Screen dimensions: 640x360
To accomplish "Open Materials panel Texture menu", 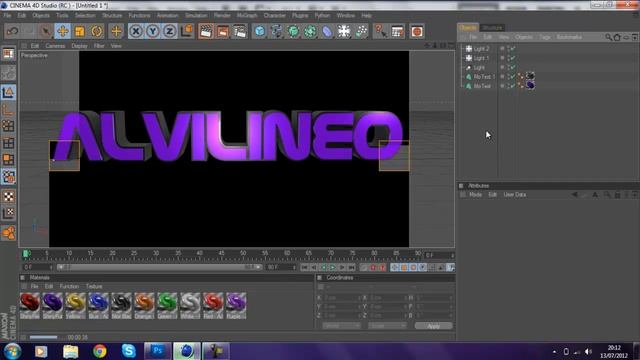I will (x=94, y=287).
